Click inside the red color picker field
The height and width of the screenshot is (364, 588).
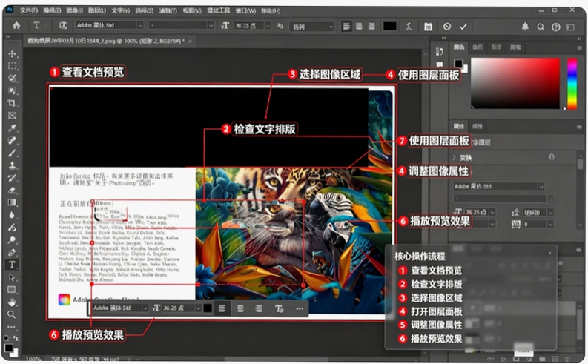tap(515, 83)
